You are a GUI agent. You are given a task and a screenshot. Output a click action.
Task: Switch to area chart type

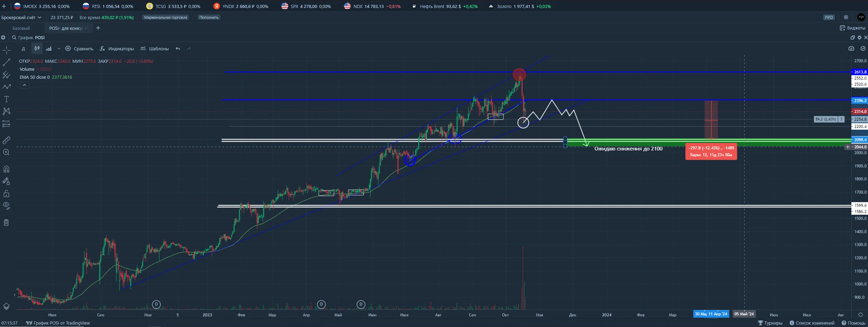coord(49,49)
